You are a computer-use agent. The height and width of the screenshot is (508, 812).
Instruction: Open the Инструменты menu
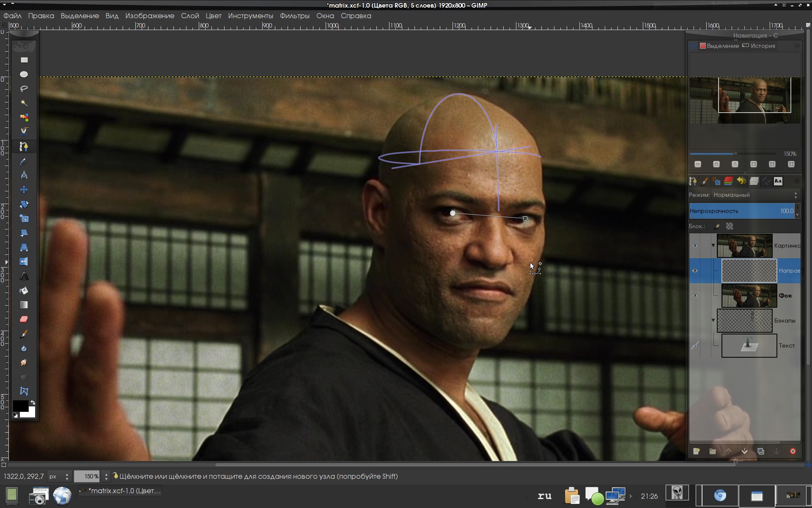(x=250, y=16)
